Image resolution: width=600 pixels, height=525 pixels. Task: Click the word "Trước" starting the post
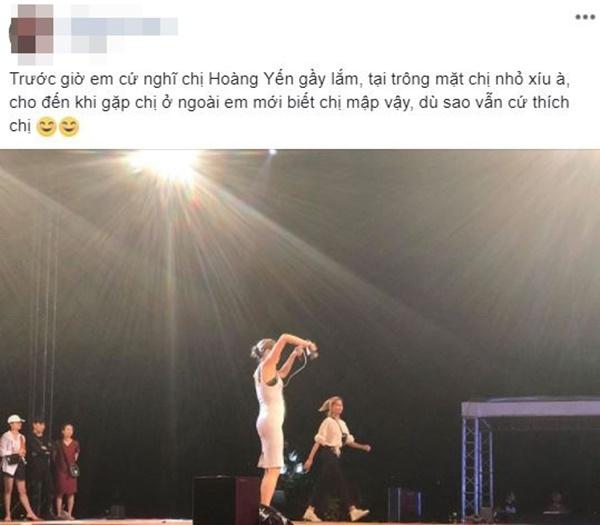[x=33, y=80]
